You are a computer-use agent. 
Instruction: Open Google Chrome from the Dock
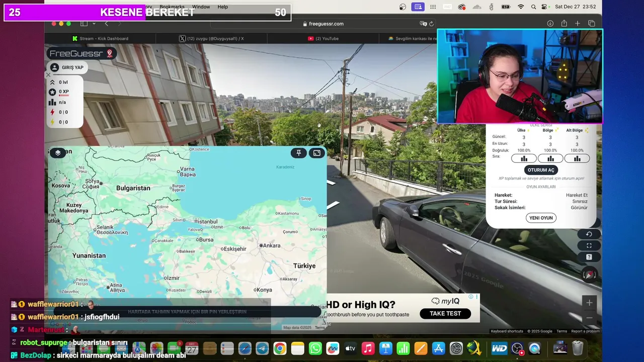(x=280, y=348)
